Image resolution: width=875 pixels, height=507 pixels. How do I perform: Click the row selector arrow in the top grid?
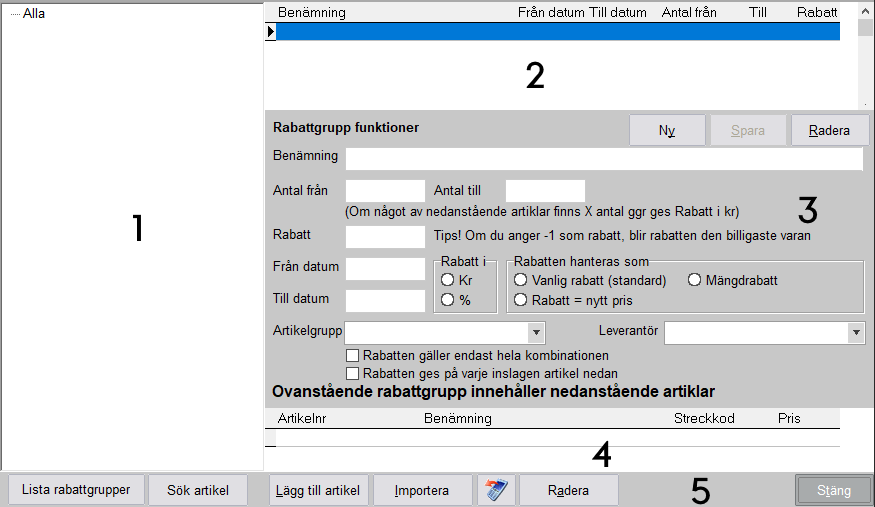click(270, 32)
